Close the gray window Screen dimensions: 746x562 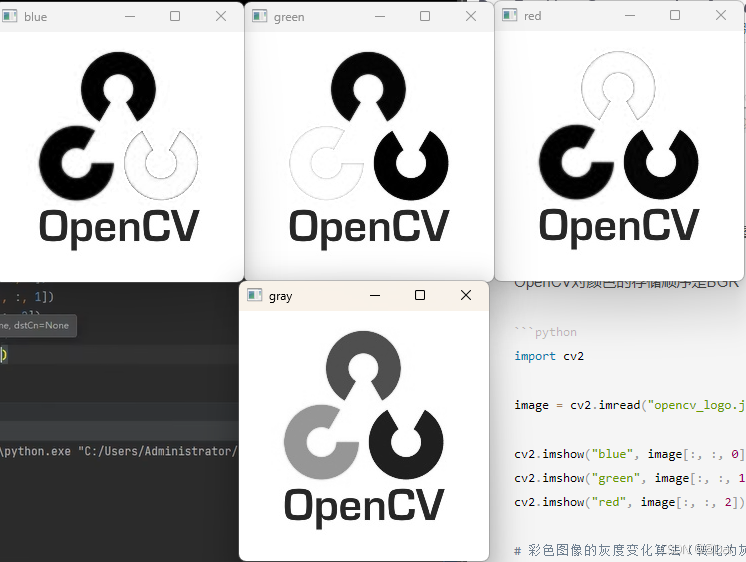466,296
